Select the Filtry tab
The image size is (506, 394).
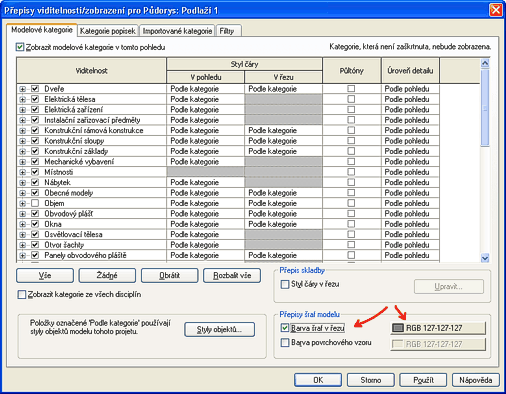coord(228,31)
